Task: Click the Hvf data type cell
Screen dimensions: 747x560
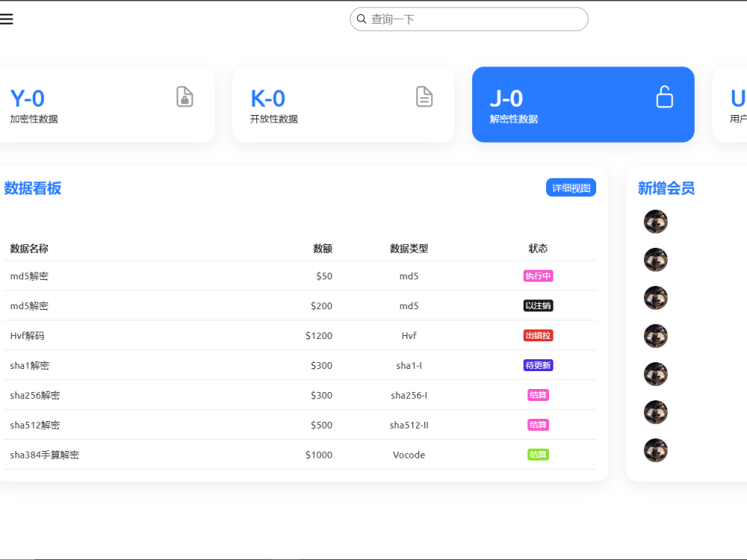Action: [409, 336]
